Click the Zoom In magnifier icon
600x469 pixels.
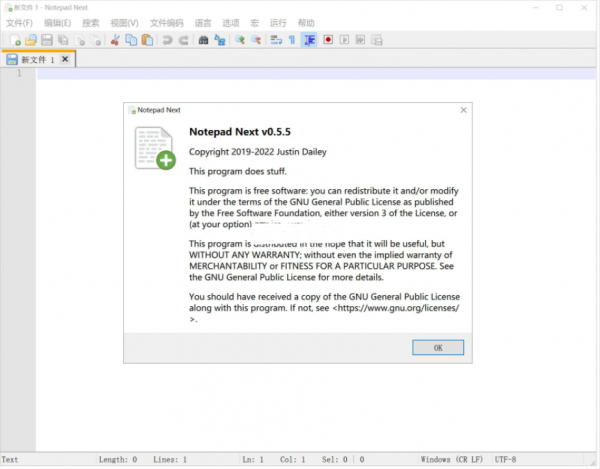(240, 40)
